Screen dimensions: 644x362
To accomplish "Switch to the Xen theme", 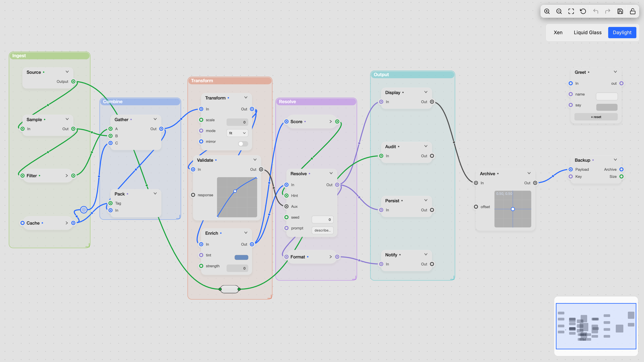I will coord(558,32).
